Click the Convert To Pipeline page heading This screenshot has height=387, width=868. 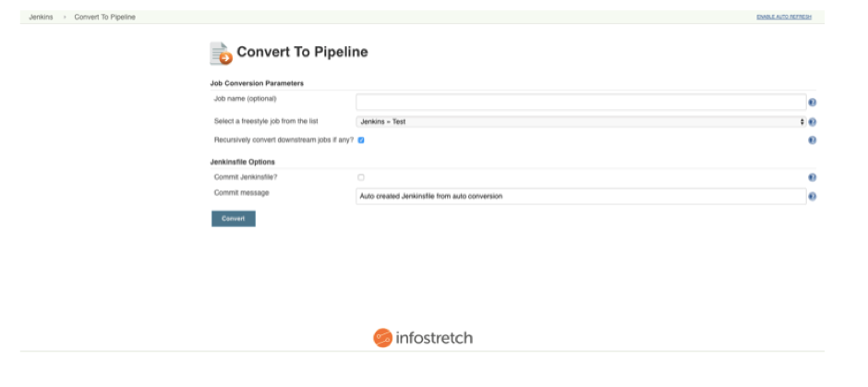pos(302,53)
